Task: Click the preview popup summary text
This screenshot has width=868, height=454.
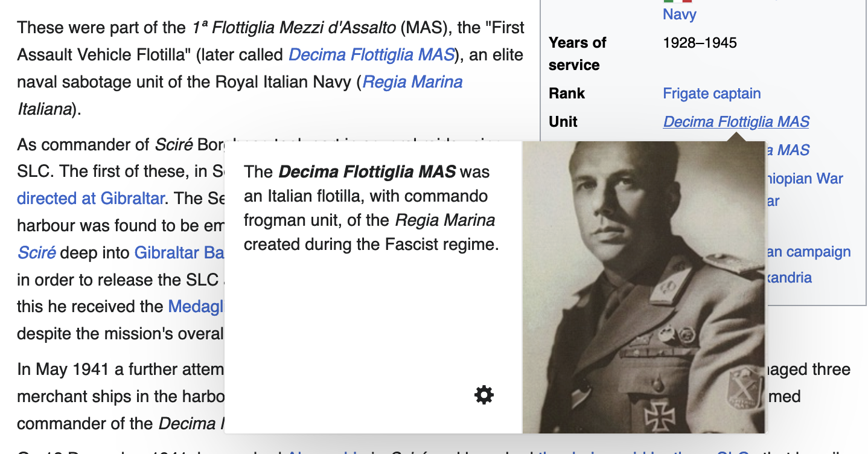Action: (371, 208)
